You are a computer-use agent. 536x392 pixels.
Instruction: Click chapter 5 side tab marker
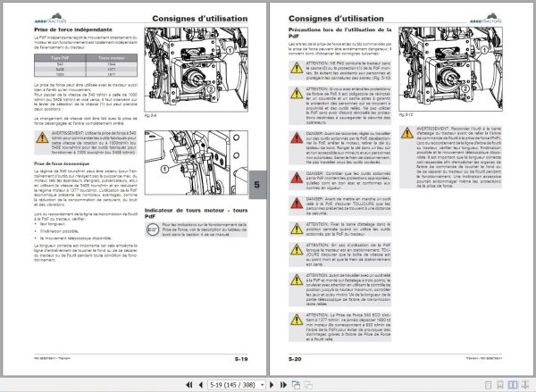tap(257, 185)
